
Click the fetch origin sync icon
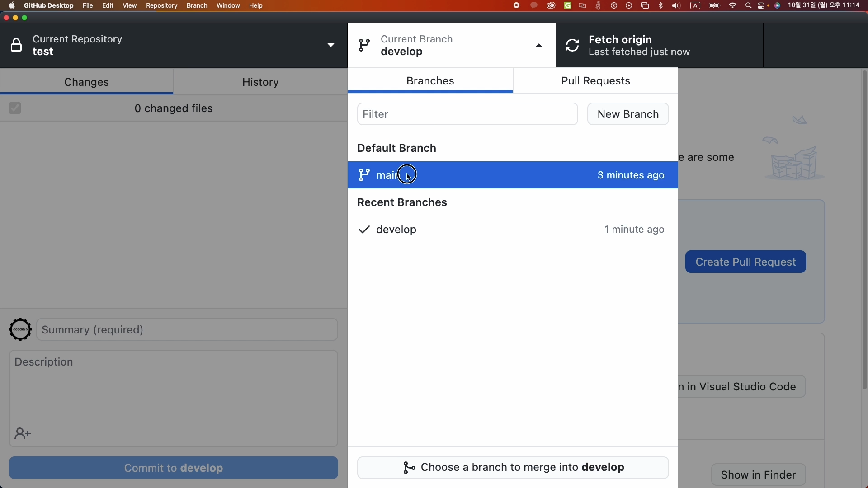pyautogui.click(x=573, y=46)
